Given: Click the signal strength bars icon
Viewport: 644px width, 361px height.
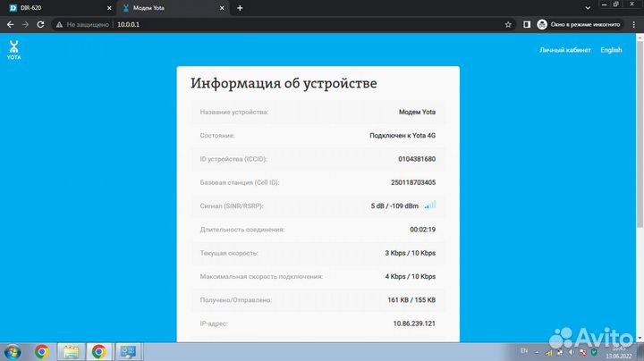Looking at the screenshot, I should [x=430, y=205].
